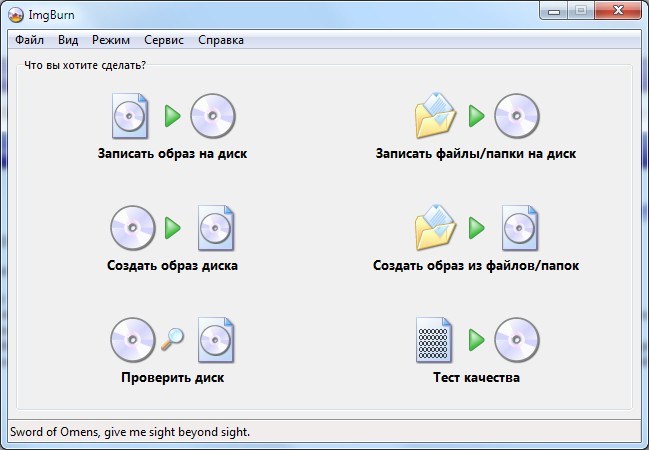Click the "Проверить диск" text label

tap(172, 378)
